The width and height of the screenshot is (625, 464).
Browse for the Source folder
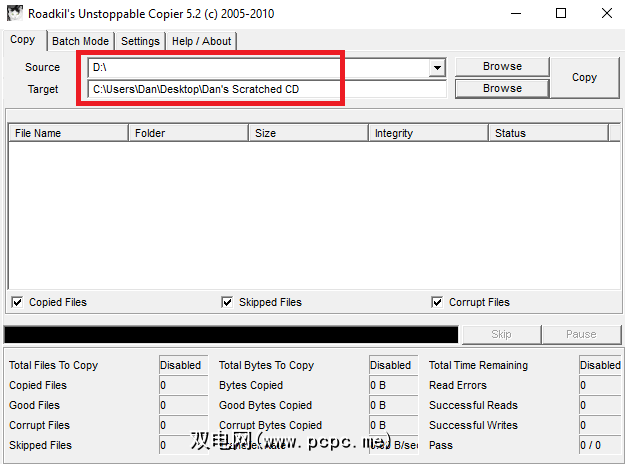[x=502, y=66]
